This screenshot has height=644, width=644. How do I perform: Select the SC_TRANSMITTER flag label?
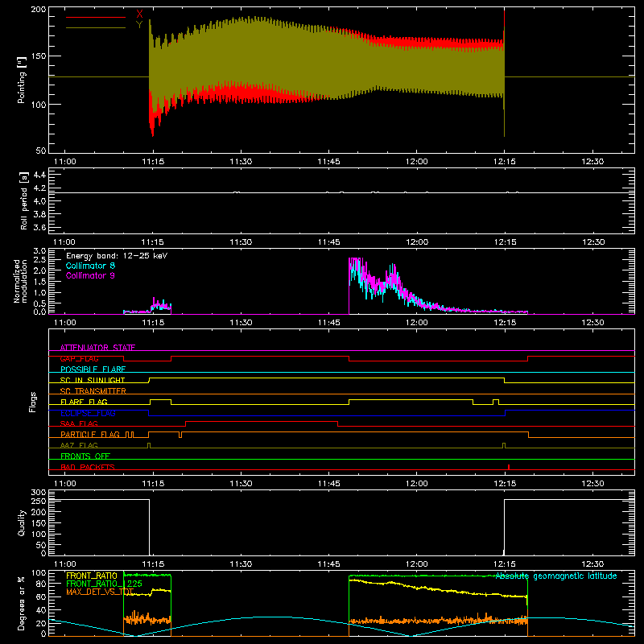pyautogui.click(x=93, y=390)
